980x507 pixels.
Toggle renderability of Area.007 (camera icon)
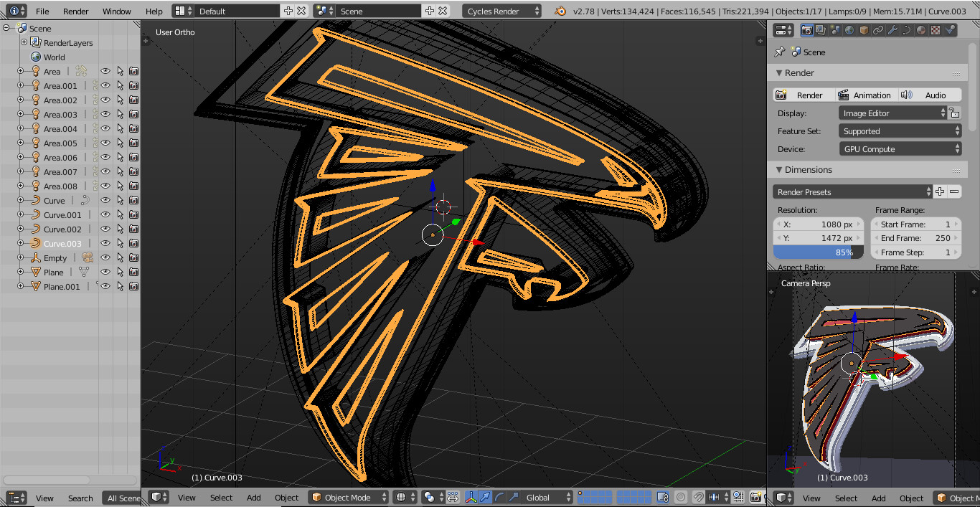[133, 171]
